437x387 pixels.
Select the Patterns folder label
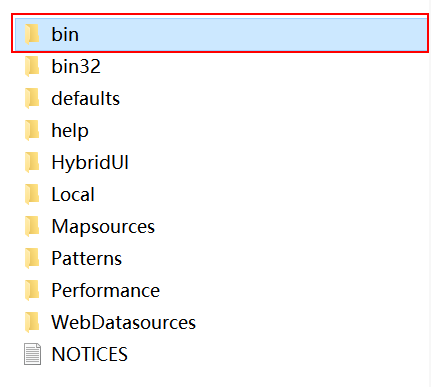pos(87,258)
